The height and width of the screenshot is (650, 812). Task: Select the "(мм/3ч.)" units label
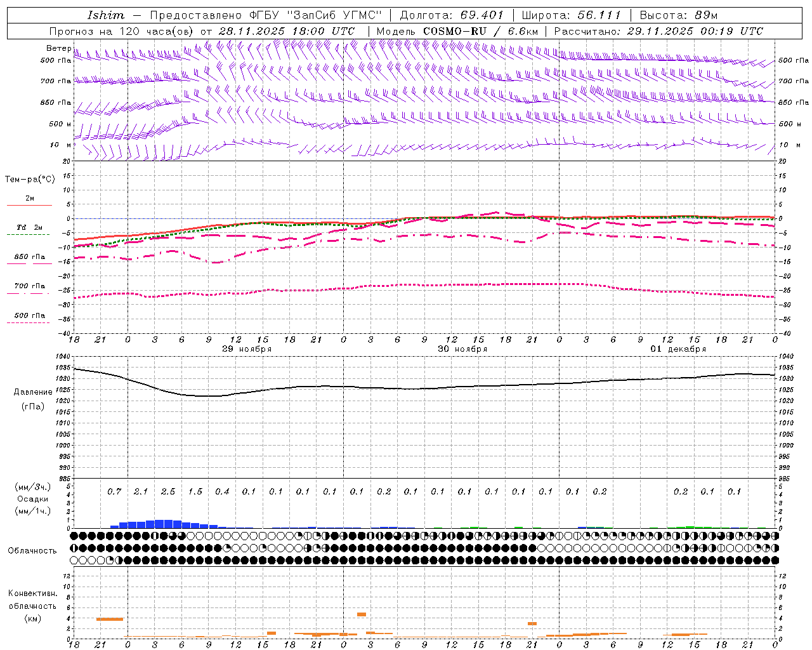32,487
